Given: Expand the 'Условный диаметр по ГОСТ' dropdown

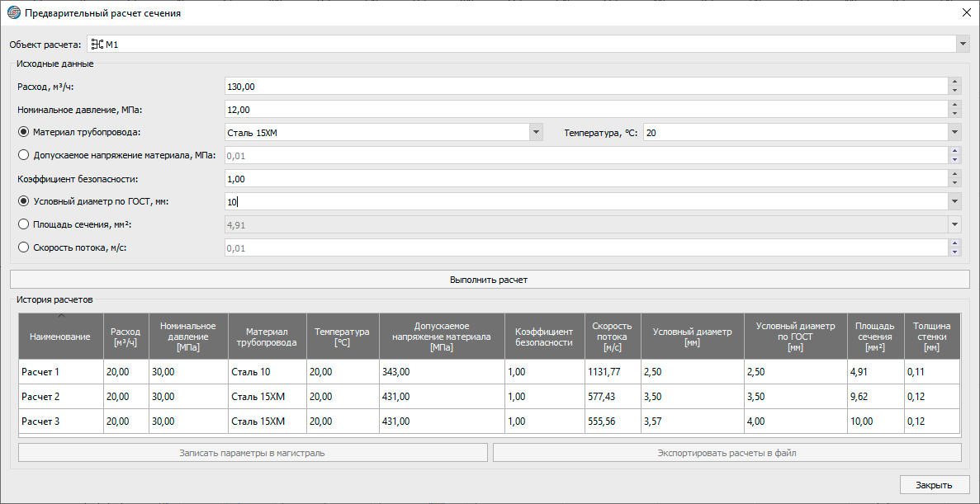Looking at the screenshot, I should [x=954, y=201].
